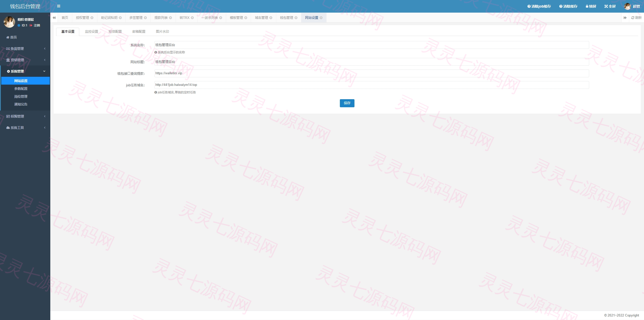Image resolution: width=644 pixels, height=320 pixels.
Task: Close the 一波杀列表 tab
Action: (221, 18)
